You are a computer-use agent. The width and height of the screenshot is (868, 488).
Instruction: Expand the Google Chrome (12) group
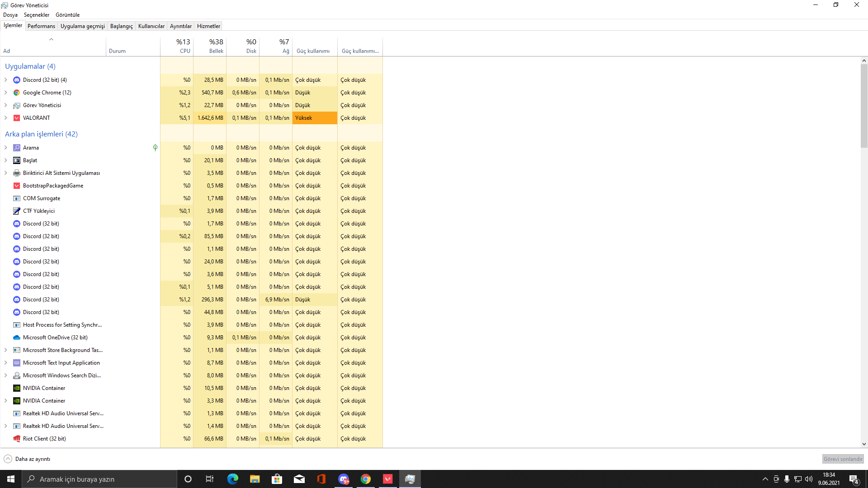6,93
